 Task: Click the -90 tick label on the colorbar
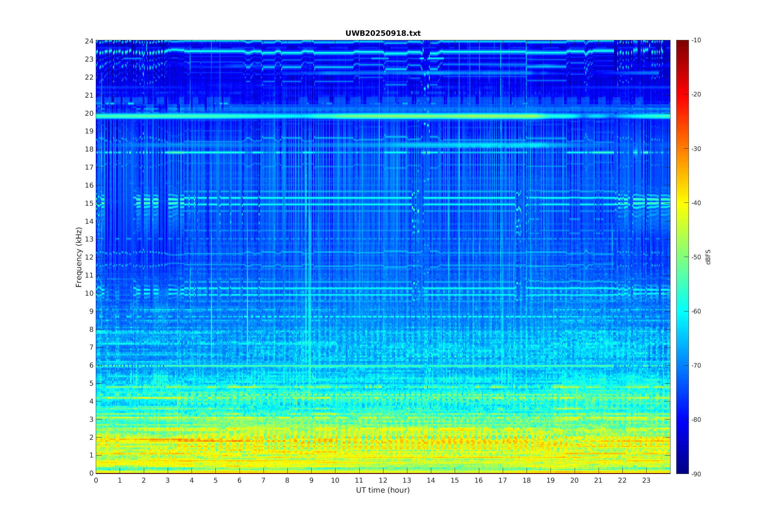(696, 474)
